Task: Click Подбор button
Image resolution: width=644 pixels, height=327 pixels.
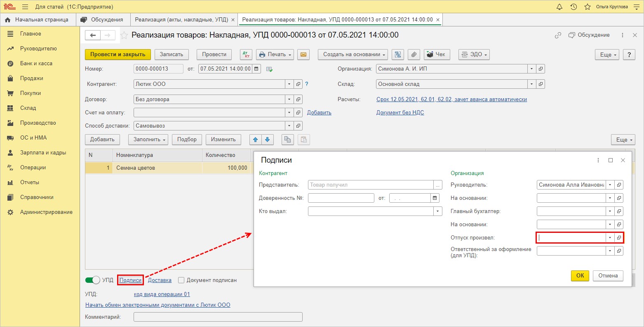Action: [x=187, y=140]
